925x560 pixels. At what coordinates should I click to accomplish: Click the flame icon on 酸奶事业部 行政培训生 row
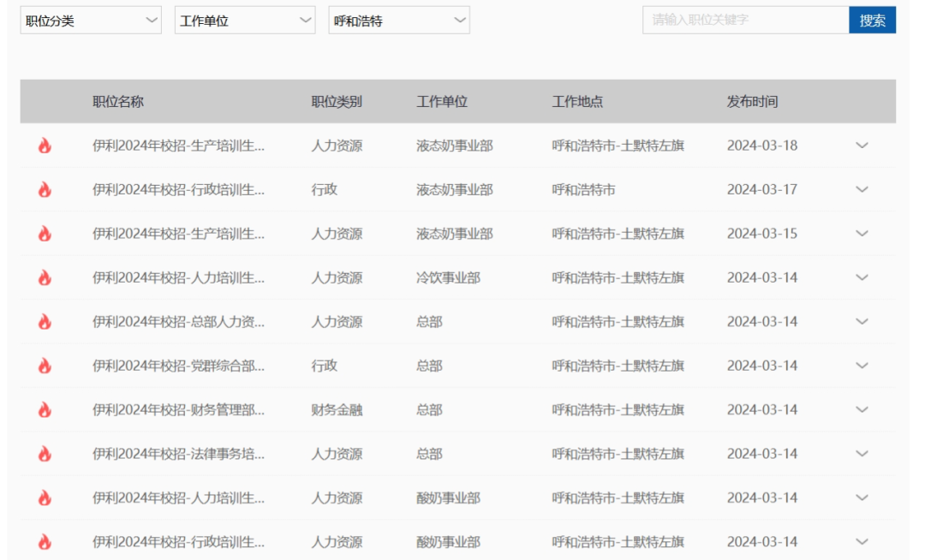(x=45, y=542)
